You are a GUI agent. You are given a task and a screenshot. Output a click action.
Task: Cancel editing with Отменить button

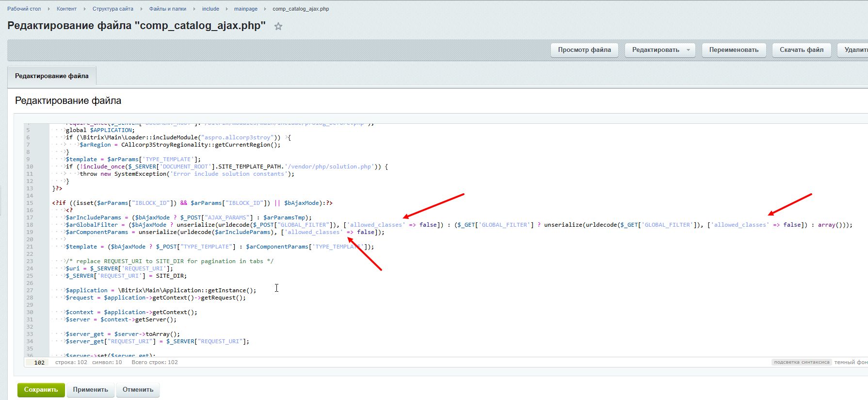coord(138,390)
